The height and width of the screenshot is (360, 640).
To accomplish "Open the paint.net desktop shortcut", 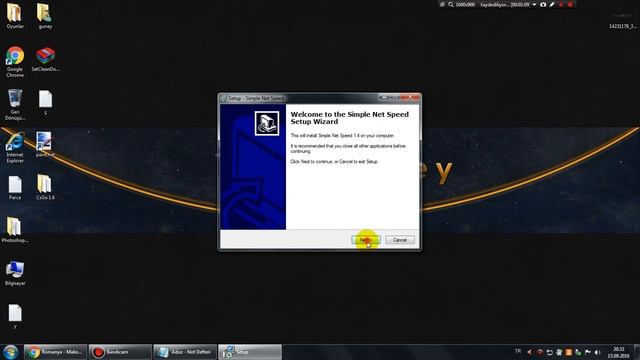I will click(x=44, y=145).
